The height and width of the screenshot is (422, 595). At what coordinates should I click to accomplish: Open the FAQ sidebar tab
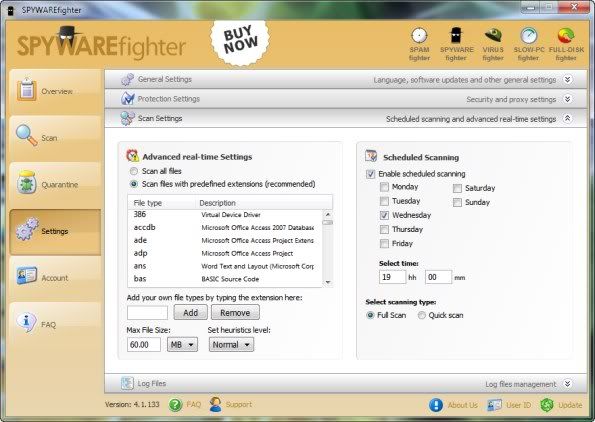coord(55,324)
